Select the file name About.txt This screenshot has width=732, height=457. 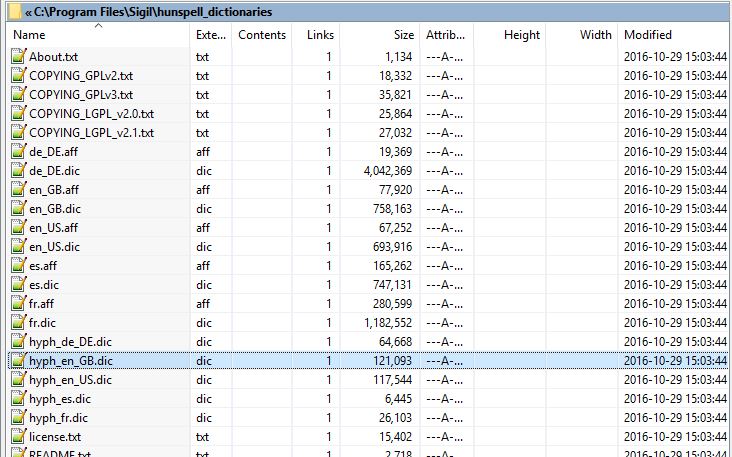(53, 57)
